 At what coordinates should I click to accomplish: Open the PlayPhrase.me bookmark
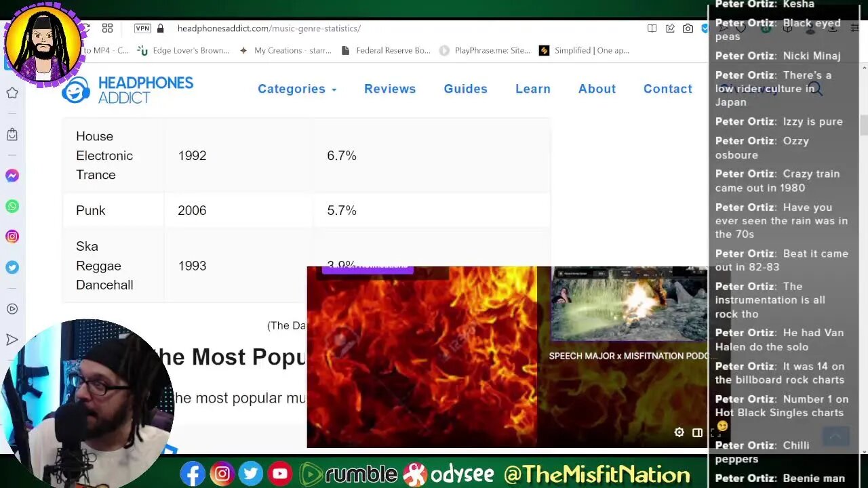point(485,50)
